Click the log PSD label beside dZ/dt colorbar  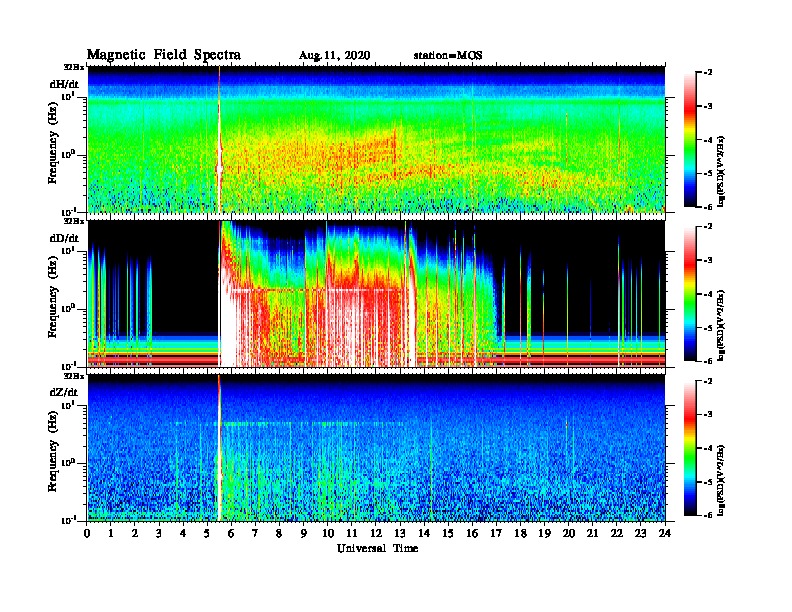click(x=722, y=480)
